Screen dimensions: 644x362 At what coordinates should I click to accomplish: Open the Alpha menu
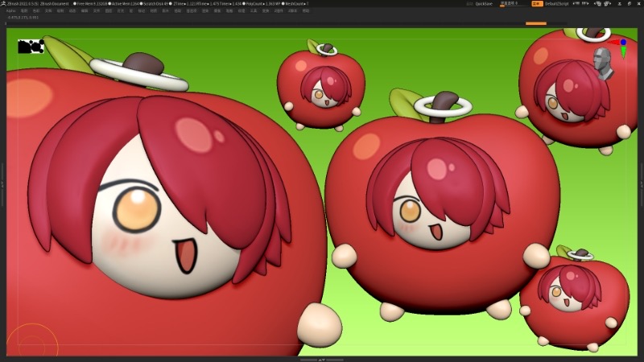[10, 10]
